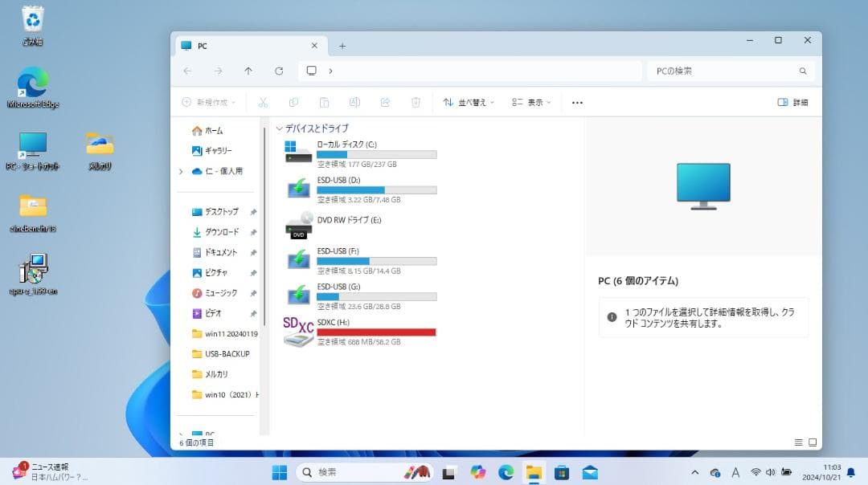The width and height of the screenshot is (868, 485).
Task: Click the Paste icon on the toolbar
Action: click(x=325, y=102)
